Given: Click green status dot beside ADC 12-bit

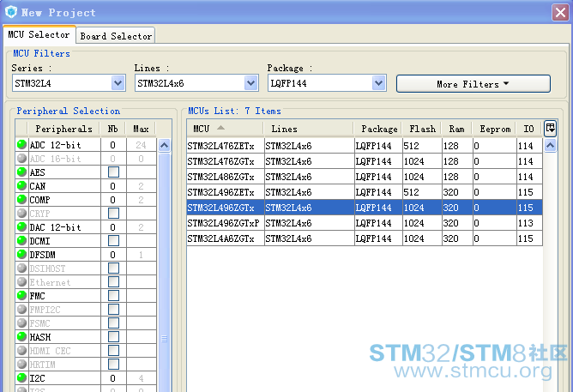Looking at the screenshot, I should [x=22, y=145].
